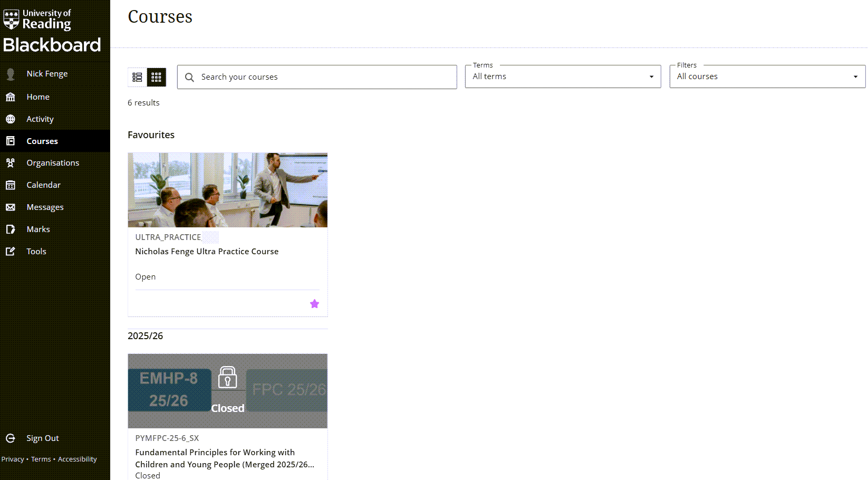
Task: Switch to list view icon
Action: (137, 77)
